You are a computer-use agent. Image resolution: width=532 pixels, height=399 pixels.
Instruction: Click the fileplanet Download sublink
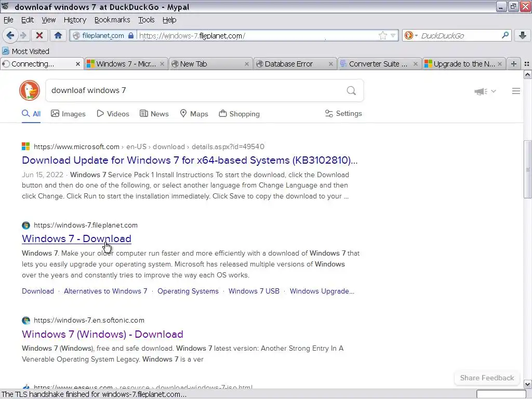(x=38, y=291)
